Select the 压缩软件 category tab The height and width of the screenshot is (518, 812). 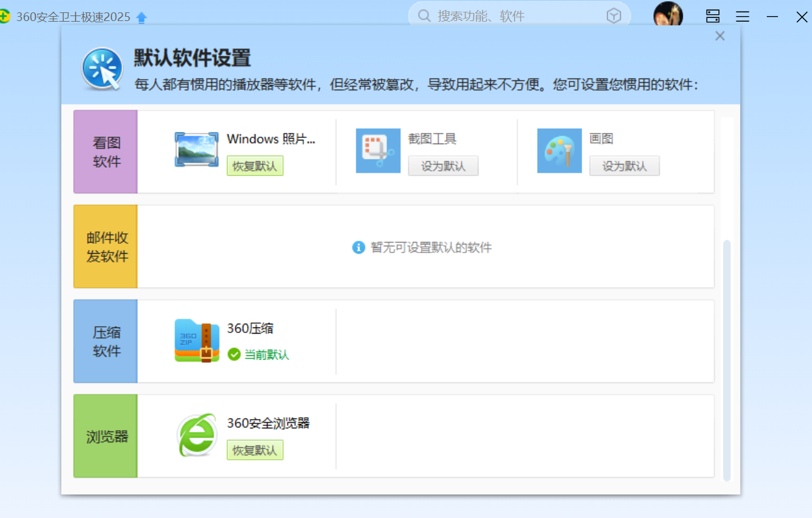[x=106, y=341]
